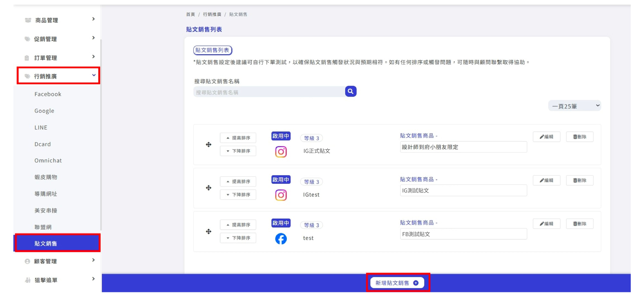Click 訂單管理 clipboard icon in sidebar
Image resolution: width=644 pixels, height=297 pixels.
(x=27, y=58)
